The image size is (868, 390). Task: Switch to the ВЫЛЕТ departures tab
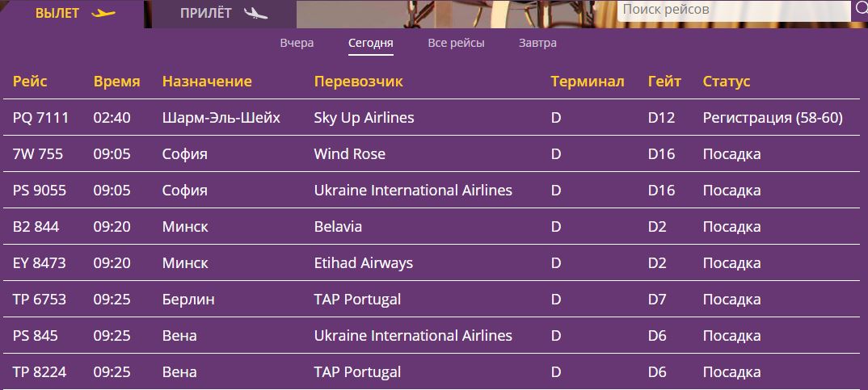[x=57, y=13]
